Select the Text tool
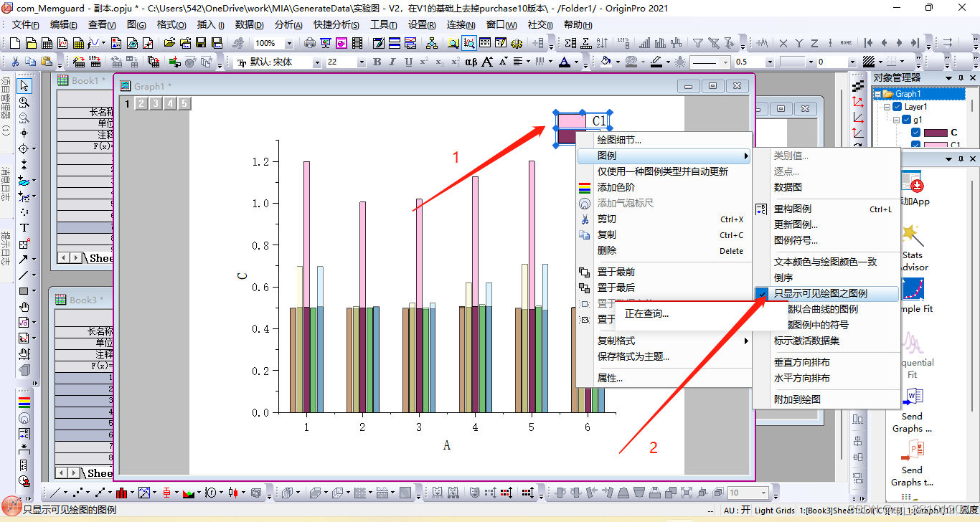 tap(24, 228)
